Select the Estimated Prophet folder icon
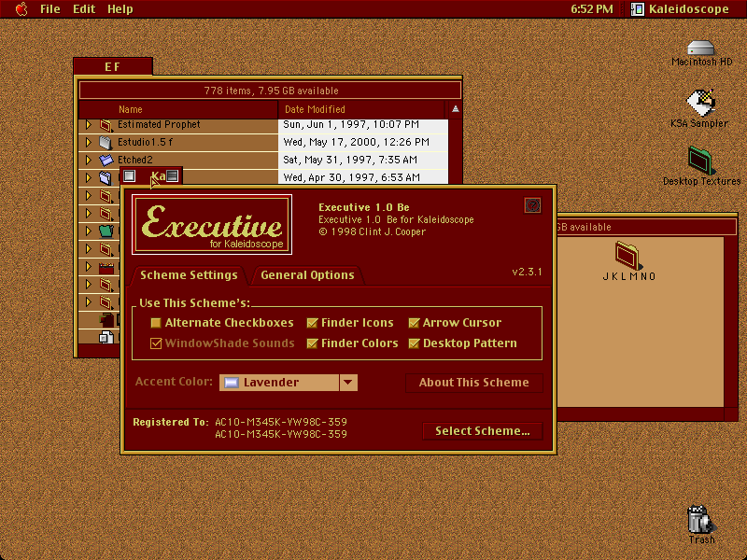The image size is (747, 560). click(x=106, y=125)
